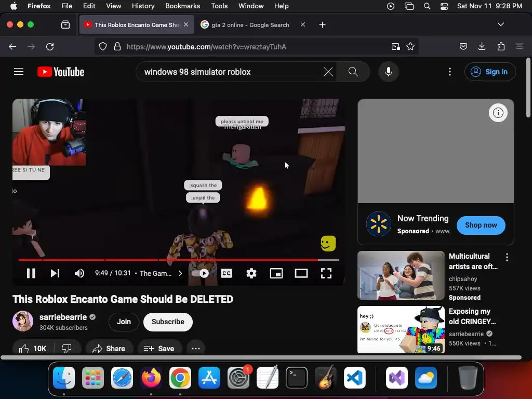Open 'Exposing my old CRINGEY' thumbnail
Image resolution: width=532 pixels, height=399 pixels.
[401, 330]
